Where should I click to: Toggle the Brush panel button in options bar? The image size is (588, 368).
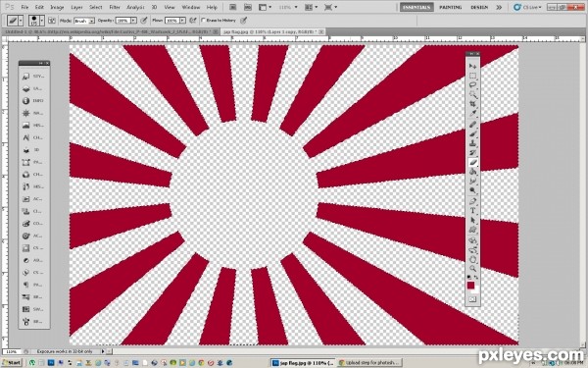52,21
